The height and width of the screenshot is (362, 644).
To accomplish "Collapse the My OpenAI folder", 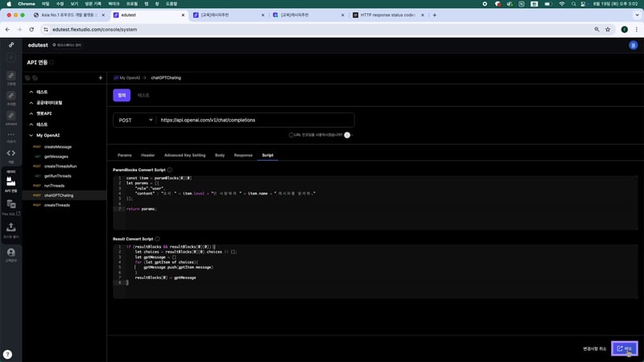I will click(x=31, y=135).
